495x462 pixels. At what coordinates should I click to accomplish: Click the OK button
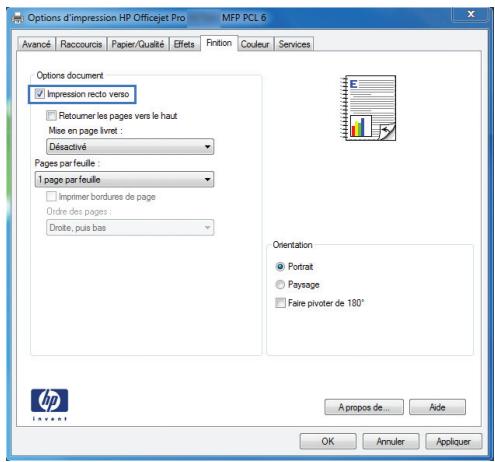point(328,441)
